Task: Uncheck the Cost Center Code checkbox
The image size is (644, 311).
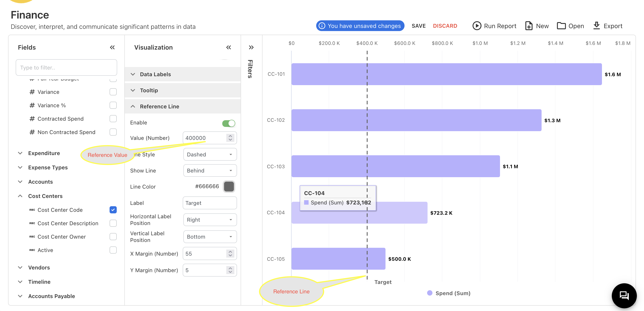Action: pos(113,210)
